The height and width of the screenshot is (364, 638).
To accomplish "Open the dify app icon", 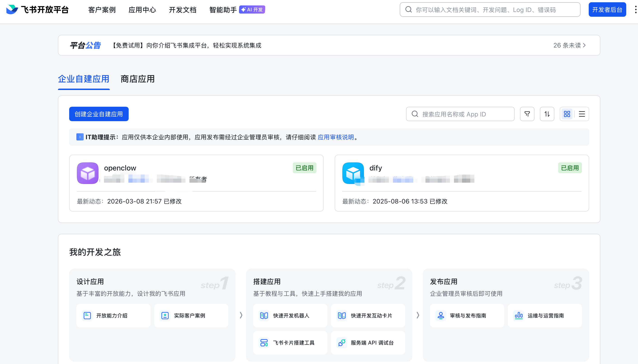I will coord(353,173).
